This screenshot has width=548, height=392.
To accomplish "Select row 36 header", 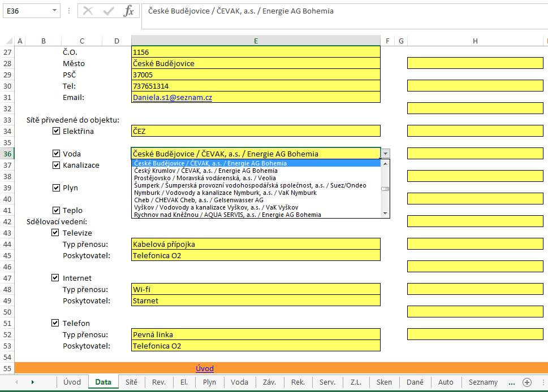I will coord(7,154).
